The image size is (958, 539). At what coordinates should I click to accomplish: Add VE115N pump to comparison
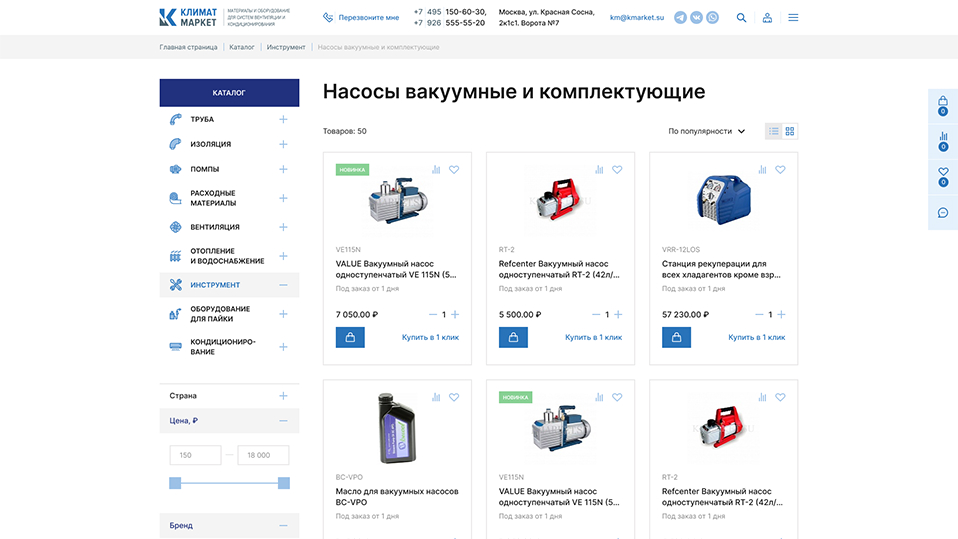click(436, 170)
